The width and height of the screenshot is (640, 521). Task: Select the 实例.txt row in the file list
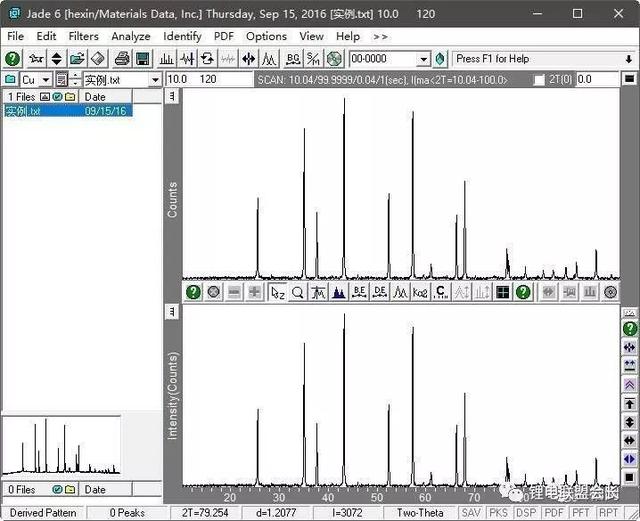point(68,111)
